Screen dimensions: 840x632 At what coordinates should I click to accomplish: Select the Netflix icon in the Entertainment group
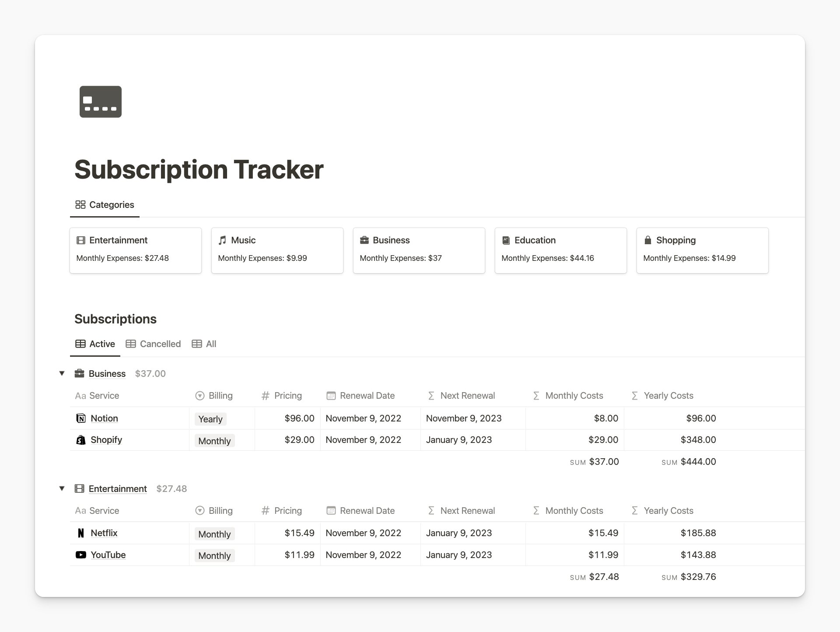click(80, 533)
